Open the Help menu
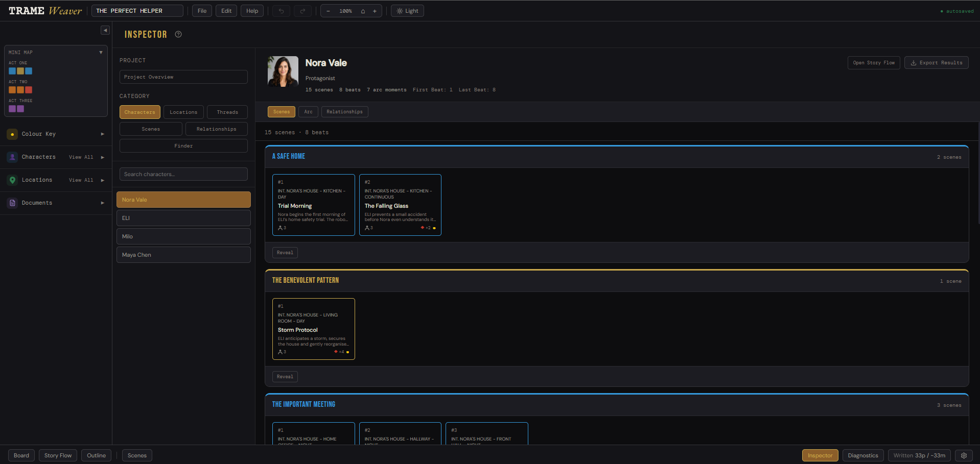The image size is (980, 464). (x=252, y=11)
